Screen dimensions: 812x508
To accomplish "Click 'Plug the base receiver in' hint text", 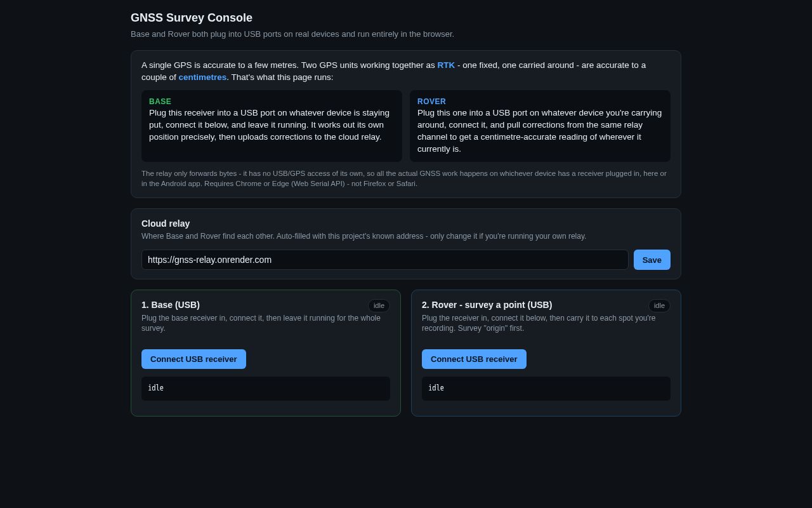I will [261, 323].
